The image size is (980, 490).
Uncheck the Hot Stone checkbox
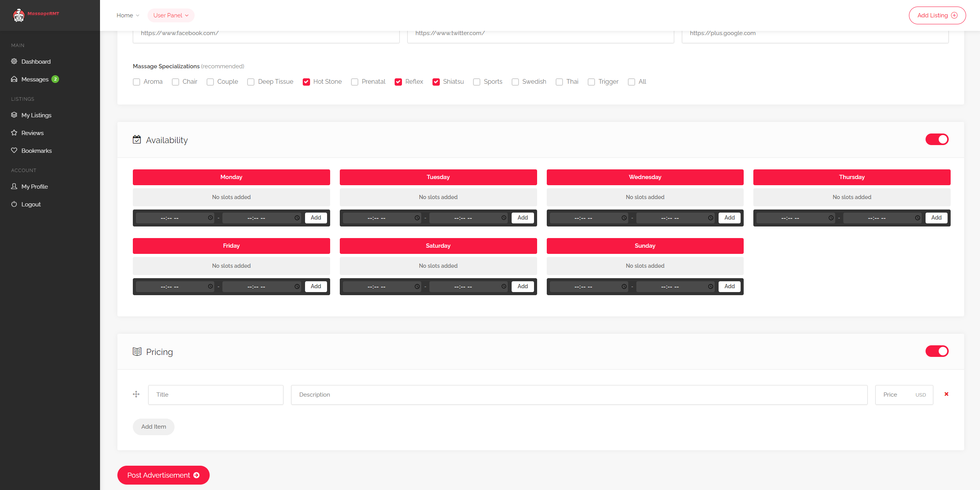pos(306,82)
